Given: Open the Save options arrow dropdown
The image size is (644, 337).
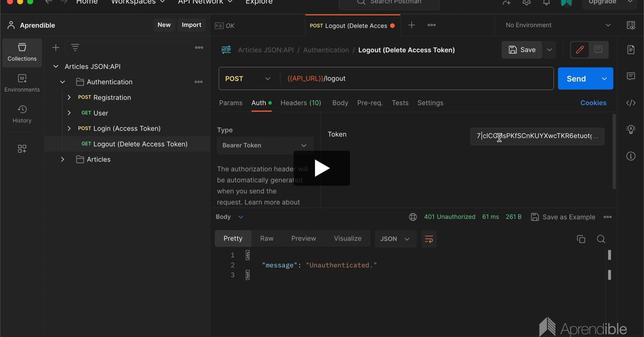Looking at the screenshot, I should pos(549,50).
